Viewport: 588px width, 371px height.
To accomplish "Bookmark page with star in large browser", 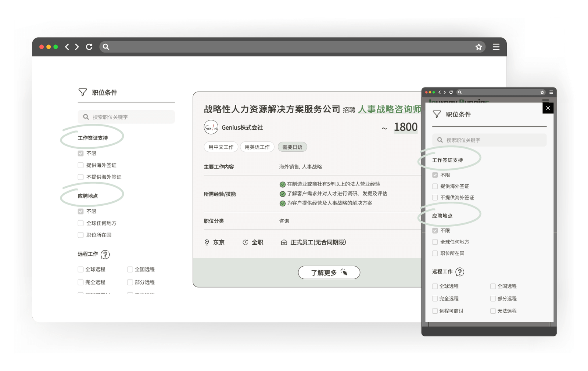I will click(478, 47).
